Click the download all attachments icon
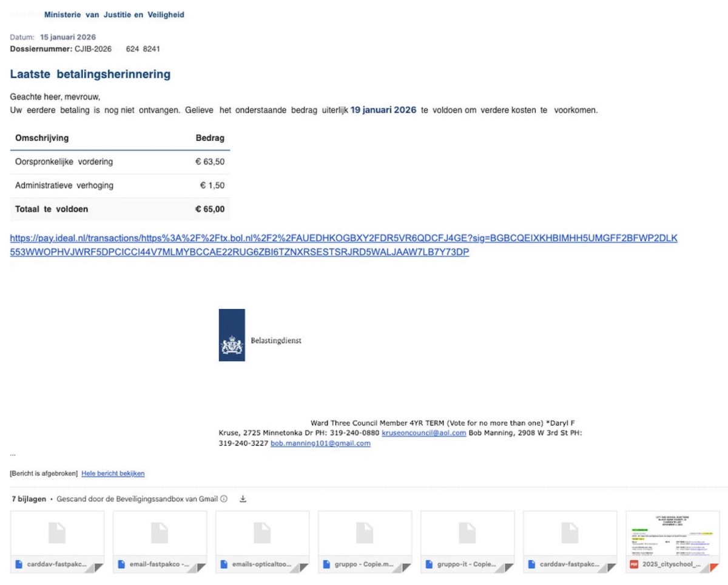728x585 pixels. (243, 499)
